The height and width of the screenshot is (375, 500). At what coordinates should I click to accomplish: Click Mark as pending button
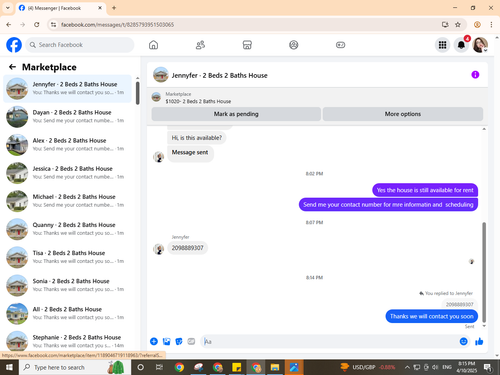[x=236, y=114]
